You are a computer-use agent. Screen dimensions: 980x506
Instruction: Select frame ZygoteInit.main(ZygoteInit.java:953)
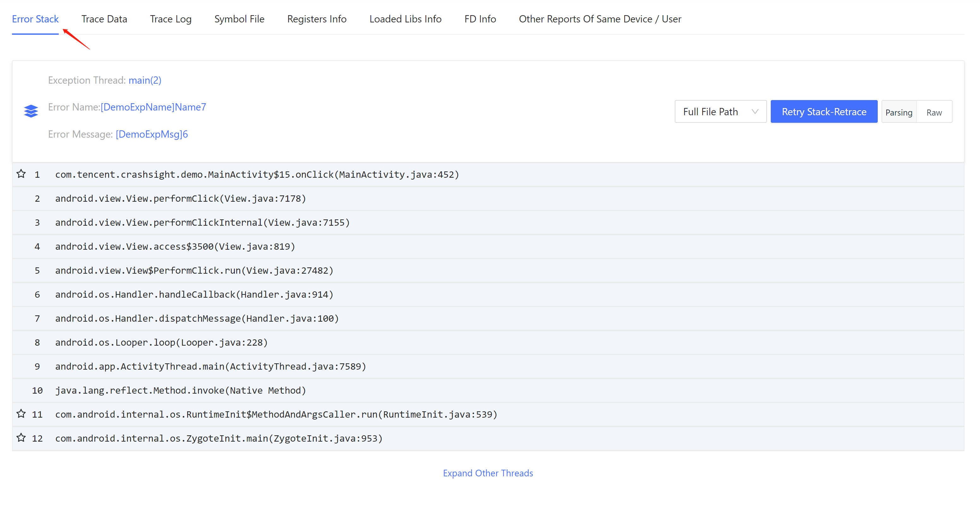(488, 438)
